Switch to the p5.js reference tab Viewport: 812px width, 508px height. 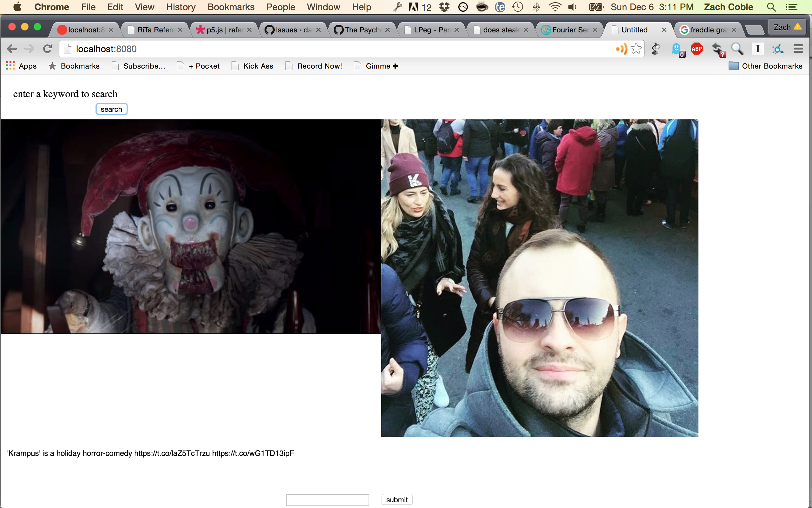tap(225, 30)
